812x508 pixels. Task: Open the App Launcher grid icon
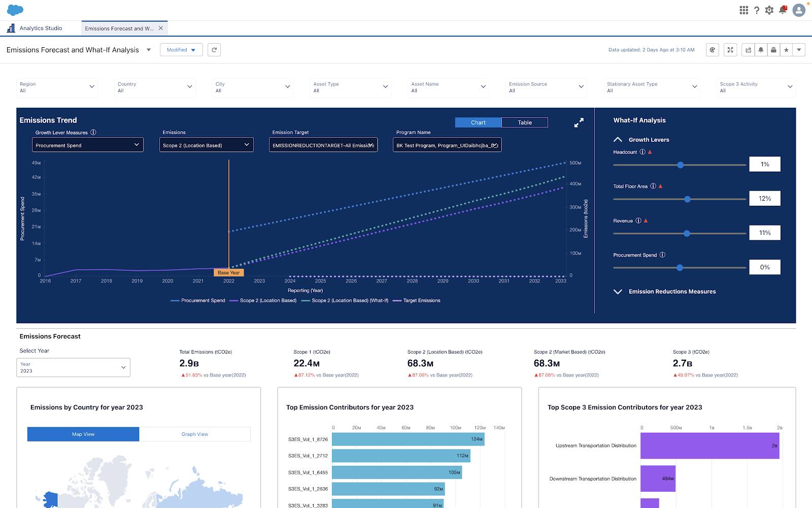[x=743, y=10]
